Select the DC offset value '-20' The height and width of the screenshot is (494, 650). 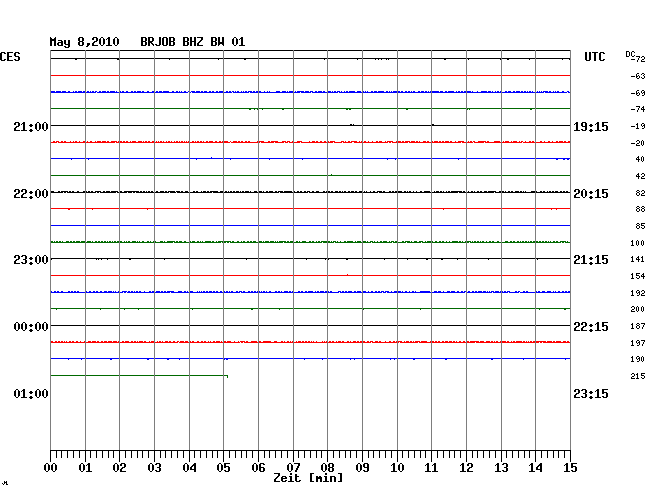[x=638, y=143]
